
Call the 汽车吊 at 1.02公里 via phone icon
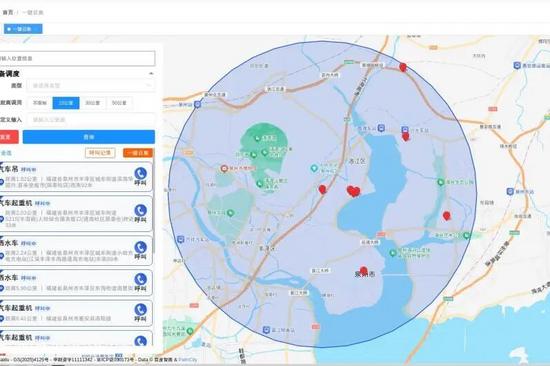140,173
